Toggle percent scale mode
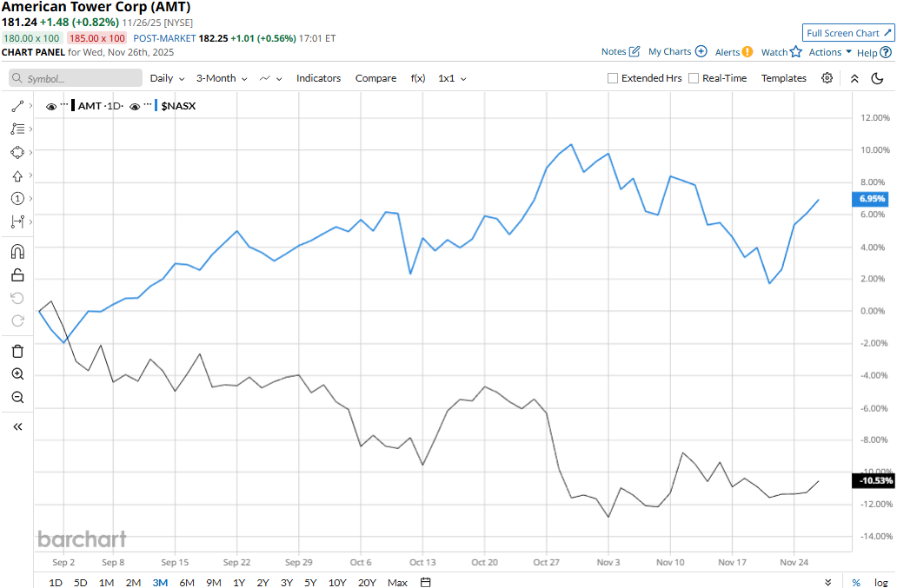 tap(856, 582)
